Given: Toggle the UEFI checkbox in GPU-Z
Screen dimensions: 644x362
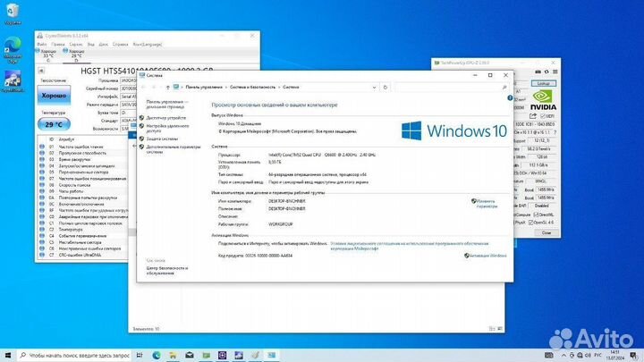Looking at the screenshot, I should click(x=545, y=117).
